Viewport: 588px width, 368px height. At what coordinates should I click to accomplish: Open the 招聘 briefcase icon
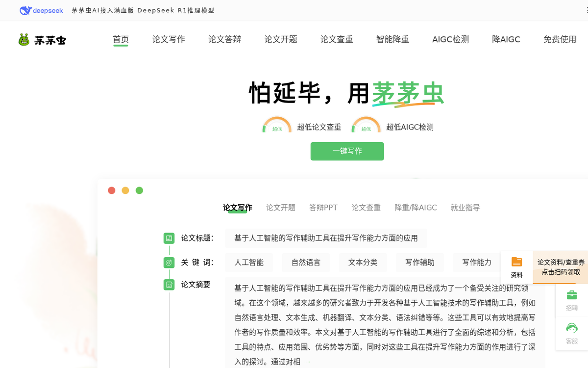(x=571, y=295)
